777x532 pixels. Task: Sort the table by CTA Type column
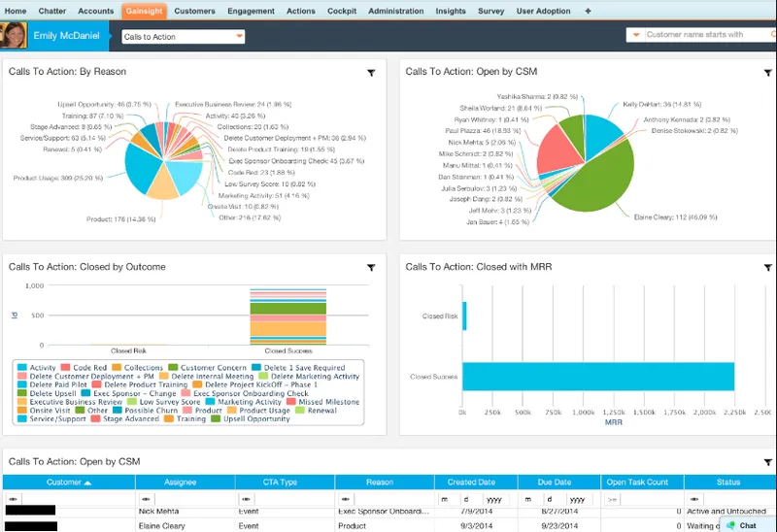pyautogui.click(x=280, y=482)
